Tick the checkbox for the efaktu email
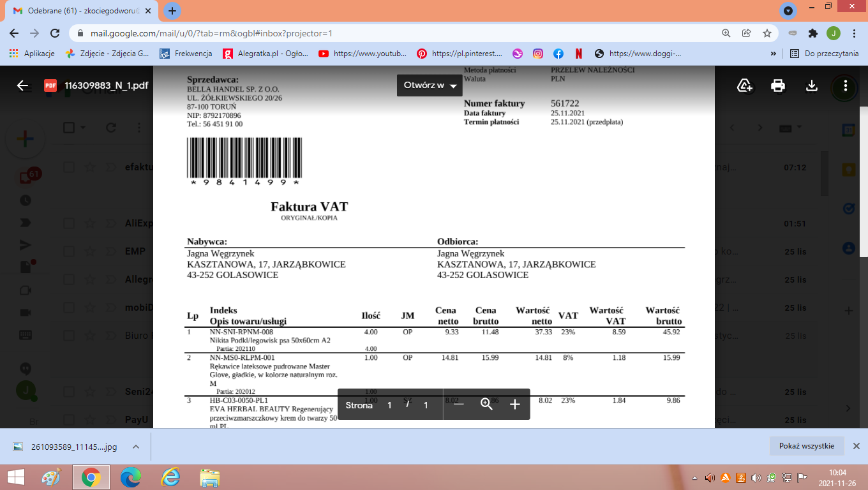Image resolution: width=868 pixels, height=490 pixels. pos(69,168)
